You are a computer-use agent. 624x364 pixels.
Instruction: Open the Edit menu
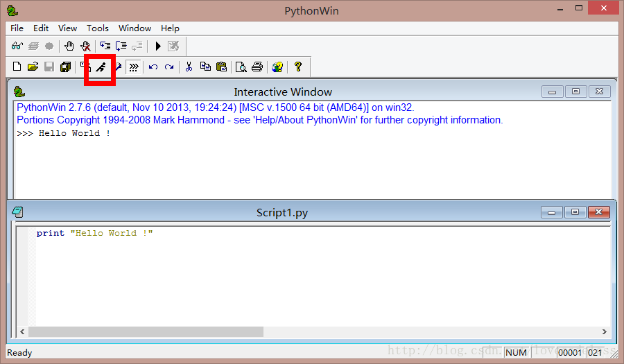[41, 28]
